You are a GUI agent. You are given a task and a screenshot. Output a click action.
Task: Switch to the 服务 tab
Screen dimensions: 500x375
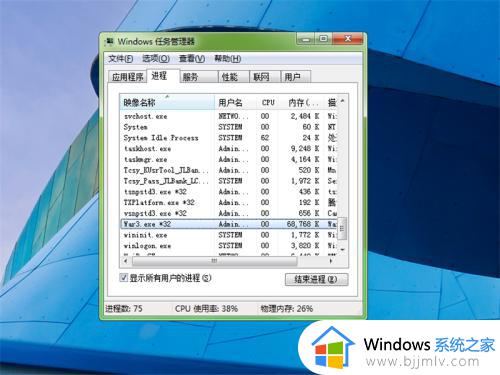pos(199,77)
